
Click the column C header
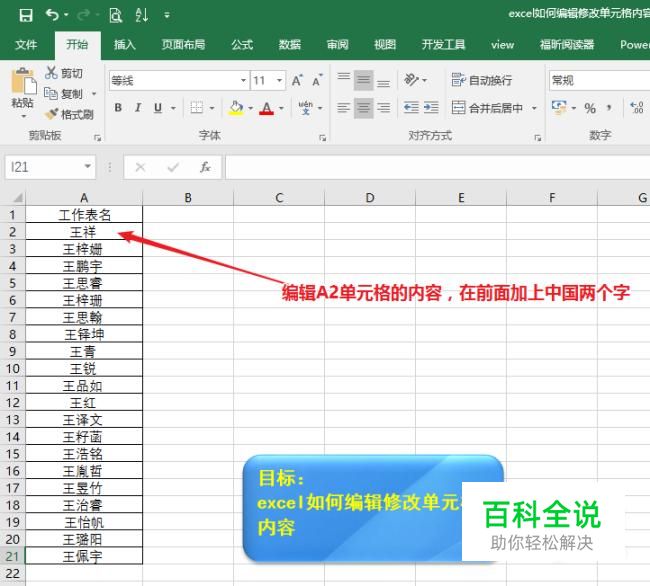click(x=279, y=198)
